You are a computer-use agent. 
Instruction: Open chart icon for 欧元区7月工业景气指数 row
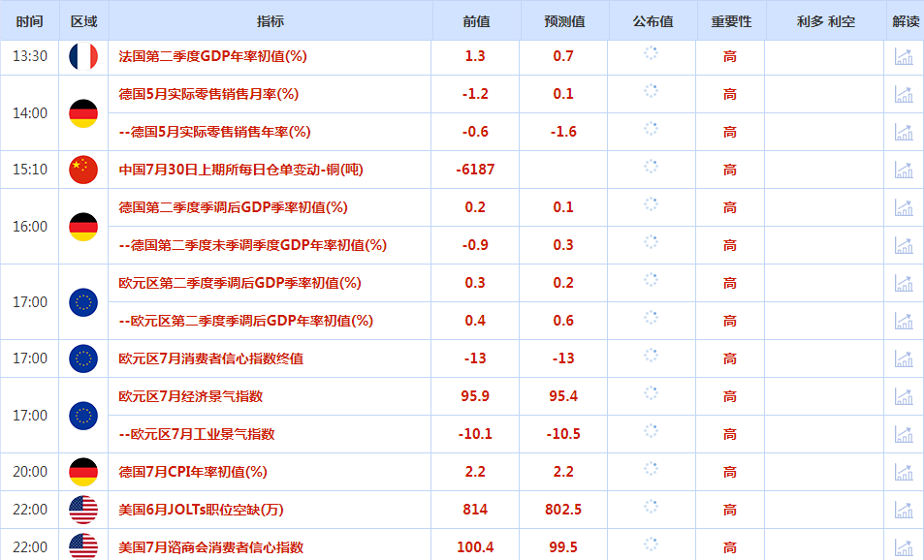coord(904,434)
